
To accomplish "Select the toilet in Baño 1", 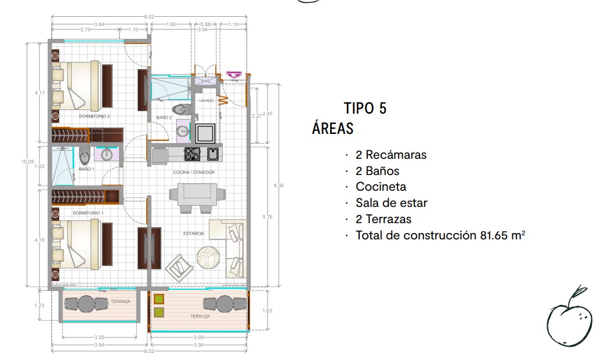I will (86, 156).
